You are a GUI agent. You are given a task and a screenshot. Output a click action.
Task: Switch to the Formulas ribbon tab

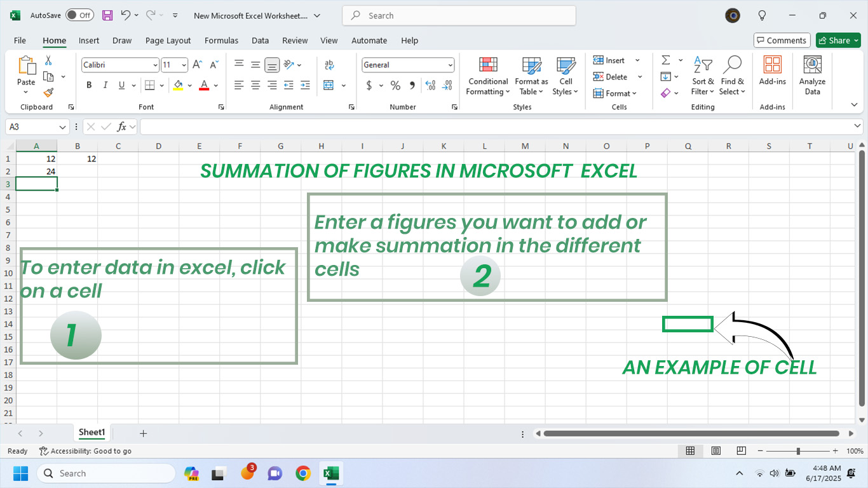tap(221, 40)
